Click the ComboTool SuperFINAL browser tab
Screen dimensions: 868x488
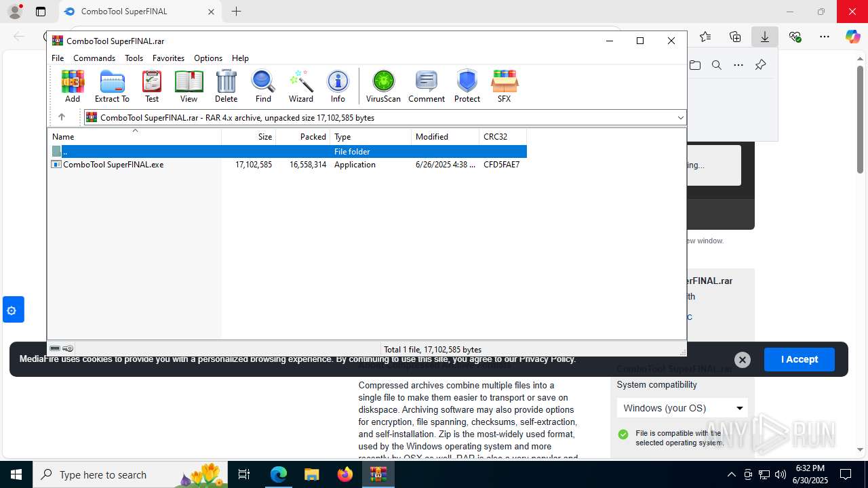point(140,12)
